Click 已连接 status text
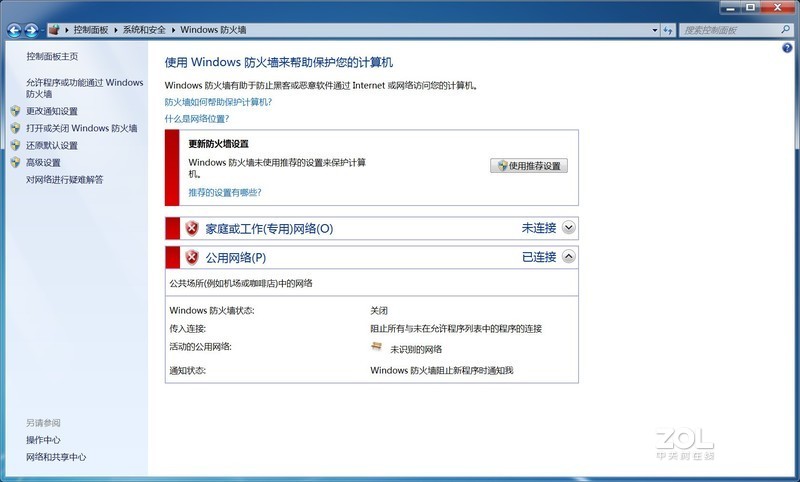The width and height of the screenshot is (800, 482). 539,257
